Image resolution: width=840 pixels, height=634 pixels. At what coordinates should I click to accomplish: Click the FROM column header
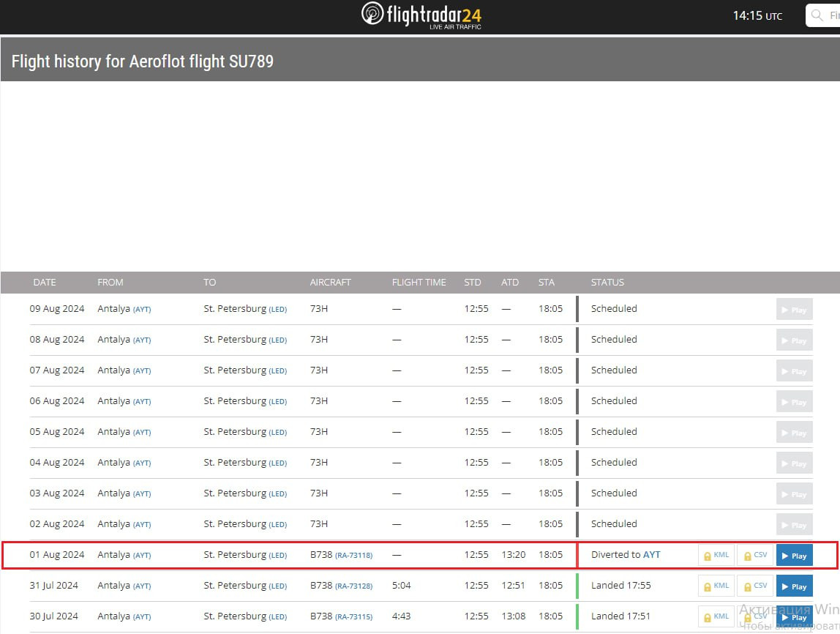click(x=110, y=283)
